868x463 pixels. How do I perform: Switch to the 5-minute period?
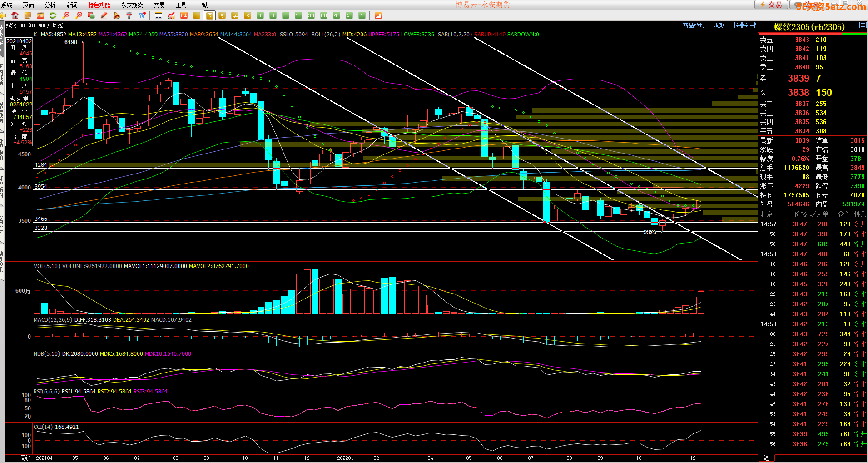pos(286,15)
